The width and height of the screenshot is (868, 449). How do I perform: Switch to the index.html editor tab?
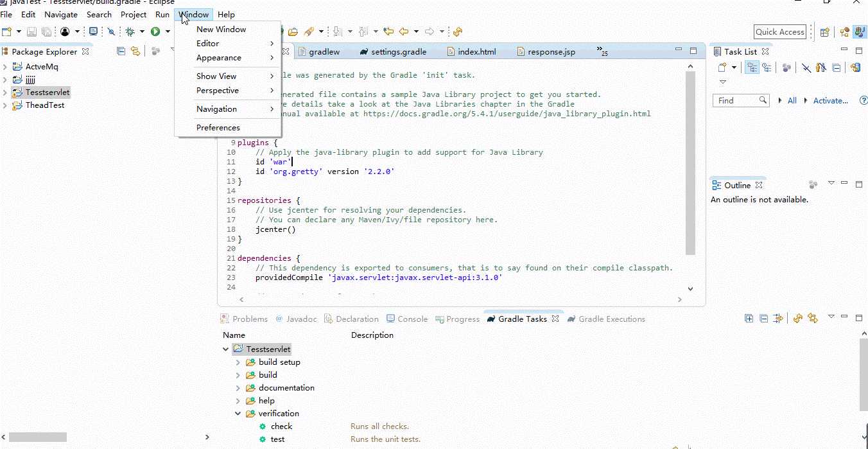[471, 51]
